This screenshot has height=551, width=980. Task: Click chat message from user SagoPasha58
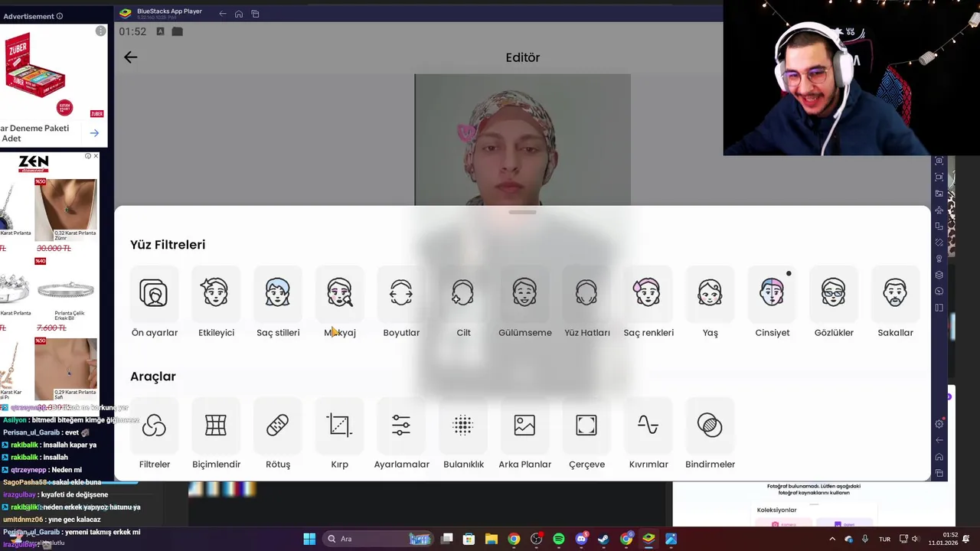pyautogui.click(x=52, y=482)
